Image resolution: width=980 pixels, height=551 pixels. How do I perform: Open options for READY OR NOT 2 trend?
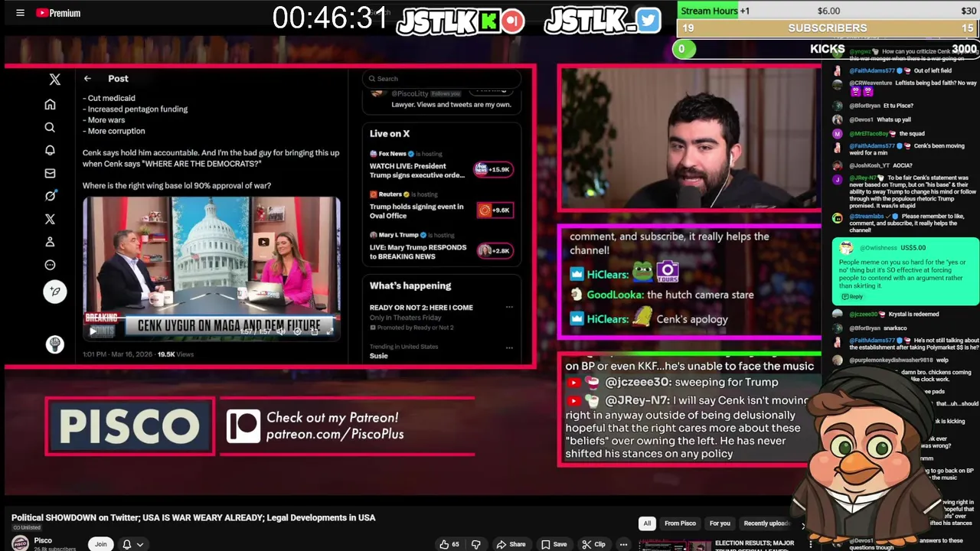coord(509,308)
